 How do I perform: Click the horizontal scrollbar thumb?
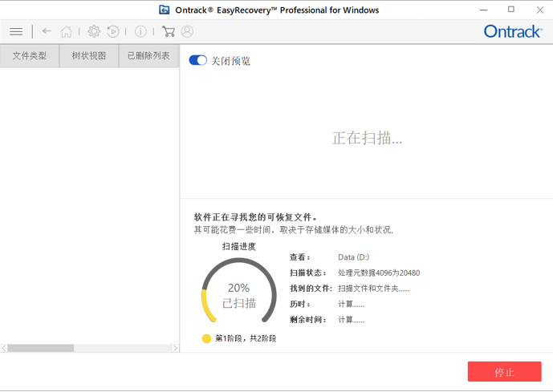click(41, 349)
